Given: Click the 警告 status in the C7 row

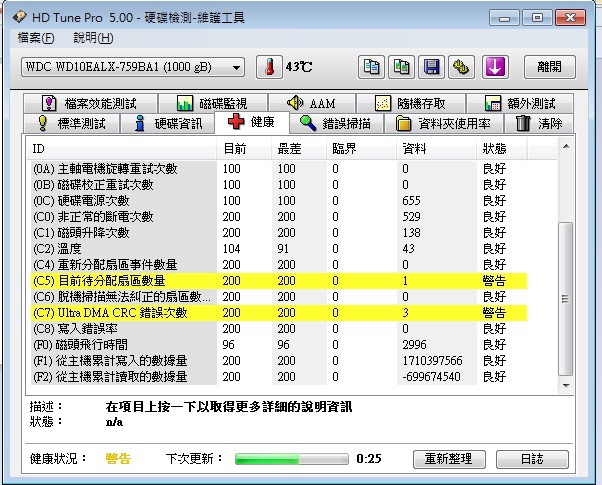Looking at the screenshot, I should click(494, 313).
